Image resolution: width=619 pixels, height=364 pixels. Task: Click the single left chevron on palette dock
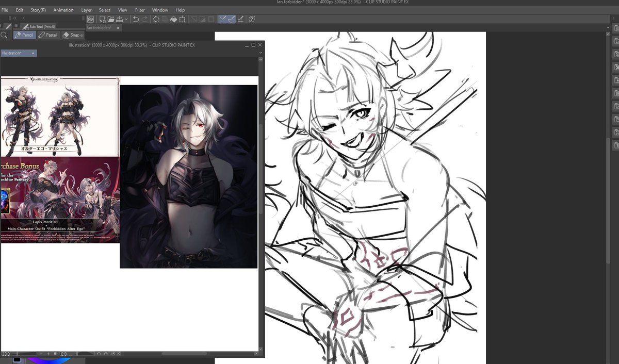coord(23,18)
